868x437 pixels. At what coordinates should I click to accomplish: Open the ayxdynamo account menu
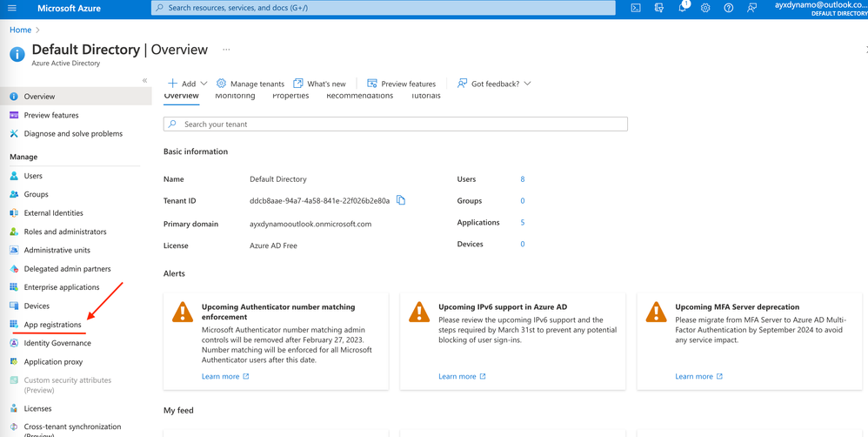point(820,9)
